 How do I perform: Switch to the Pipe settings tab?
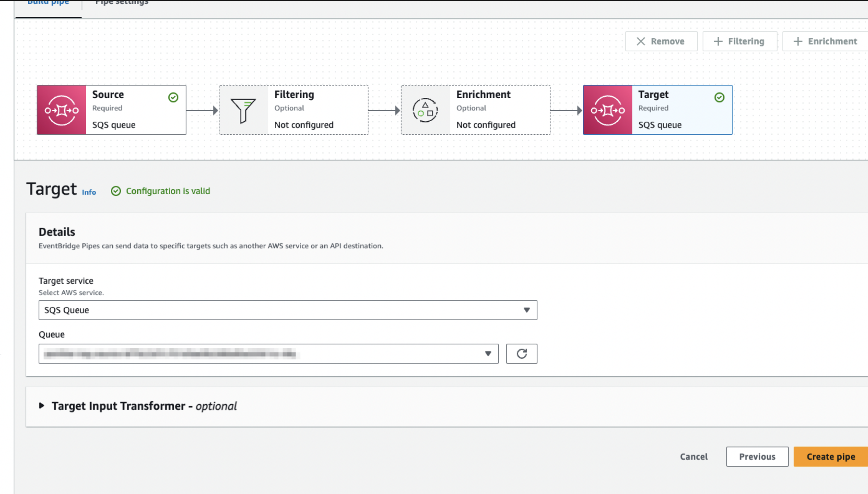coord(122,3)
